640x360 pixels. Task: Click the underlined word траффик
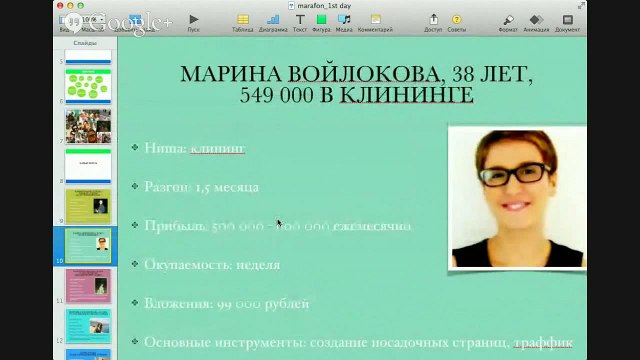543,342
